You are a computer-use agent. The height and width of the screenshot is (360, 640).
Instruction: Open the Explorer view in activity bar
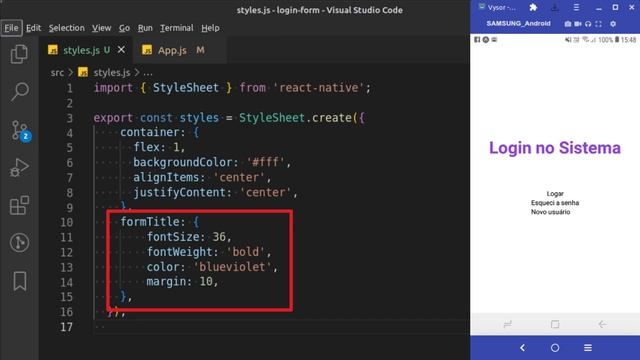(19, 54)
